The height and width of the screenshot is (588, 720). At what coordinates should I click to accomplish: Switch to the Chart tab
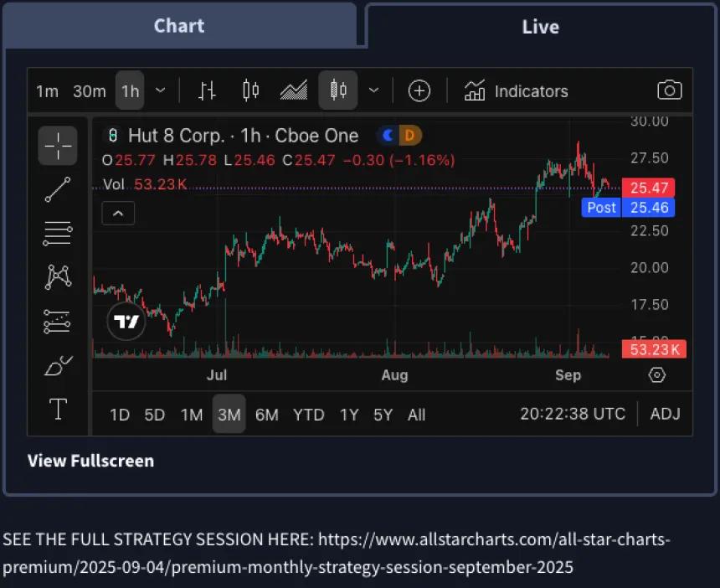[179, 26]
